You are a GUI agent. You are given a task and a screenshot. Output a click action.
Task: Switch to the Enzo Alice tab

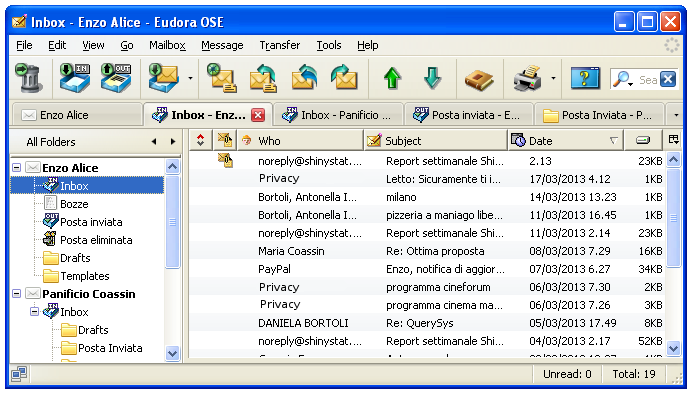point(77,115)
